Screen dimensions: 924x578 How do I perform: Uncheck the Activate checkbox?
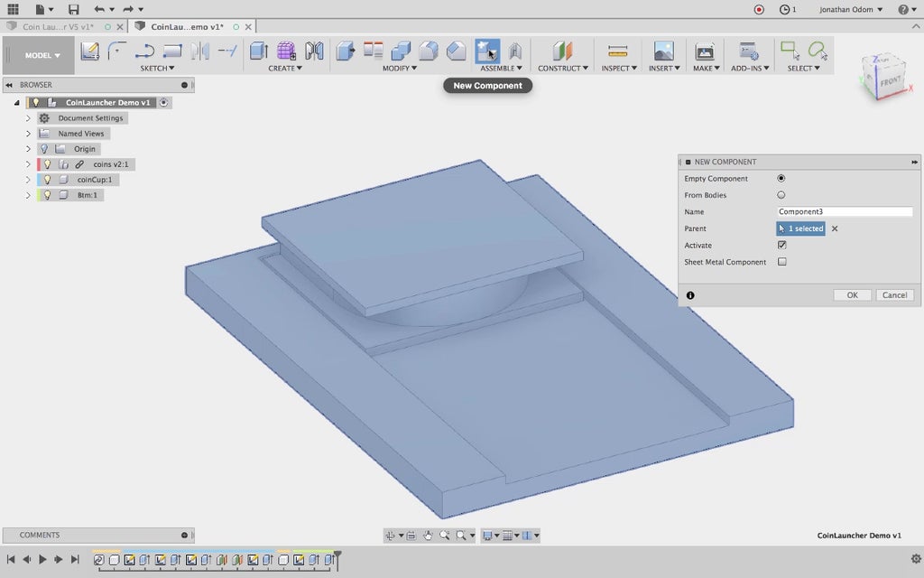tap(782, 245)
